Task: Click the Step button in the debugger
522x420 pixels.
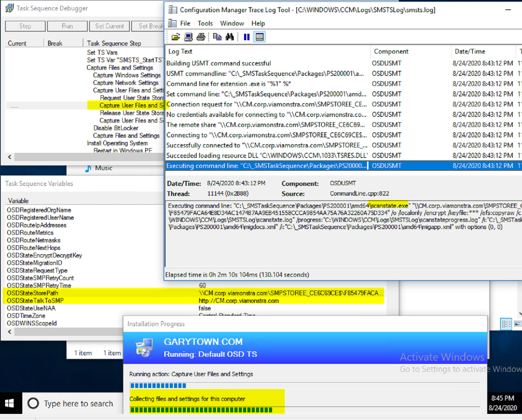Action: (x=25, y=26)
